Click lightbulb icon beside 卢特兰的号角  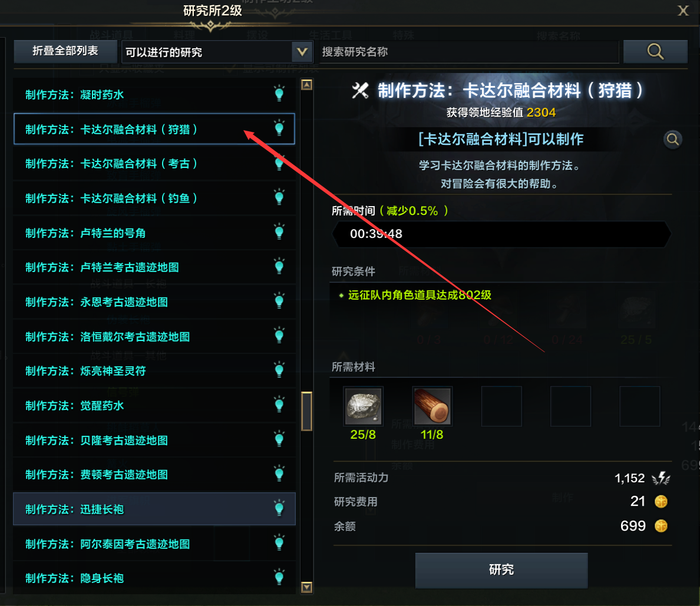[x=279, y=231]
